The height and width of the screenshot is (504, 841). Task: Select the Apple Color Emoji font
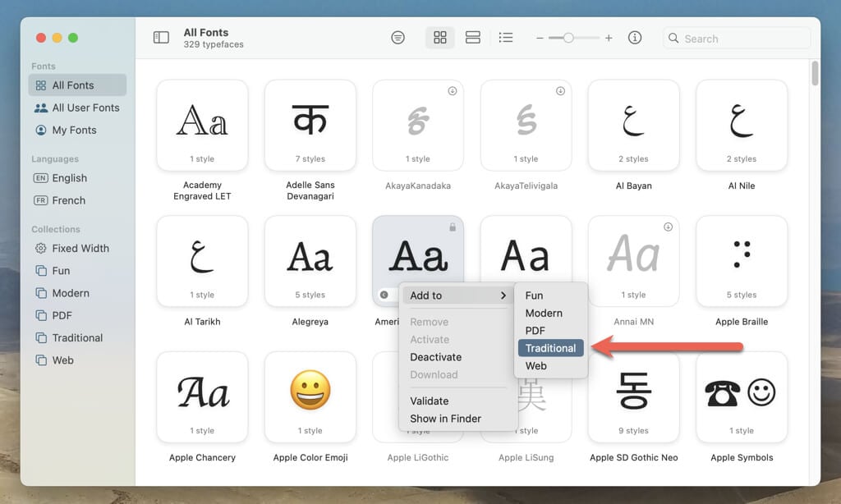pyautogui.click(x=310, y=397)
